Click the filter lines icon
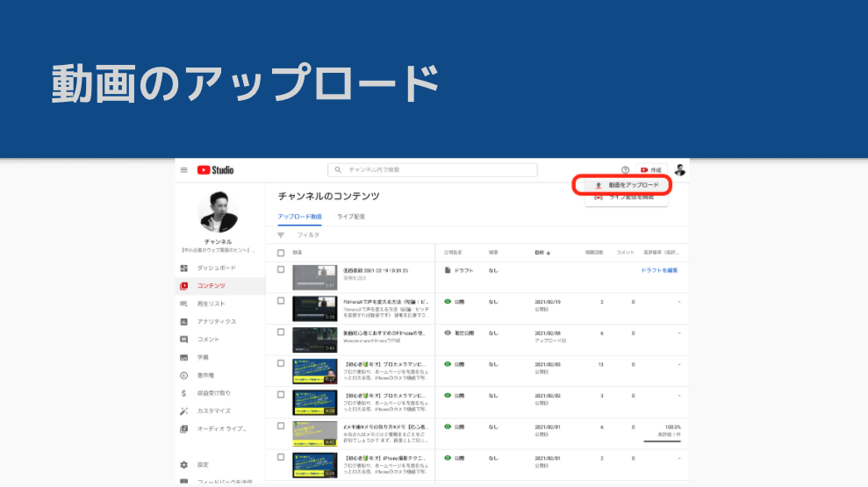Image resolution: width=868 pixels, height=487 pixels. pyautogui.click(x=281, y=235)
